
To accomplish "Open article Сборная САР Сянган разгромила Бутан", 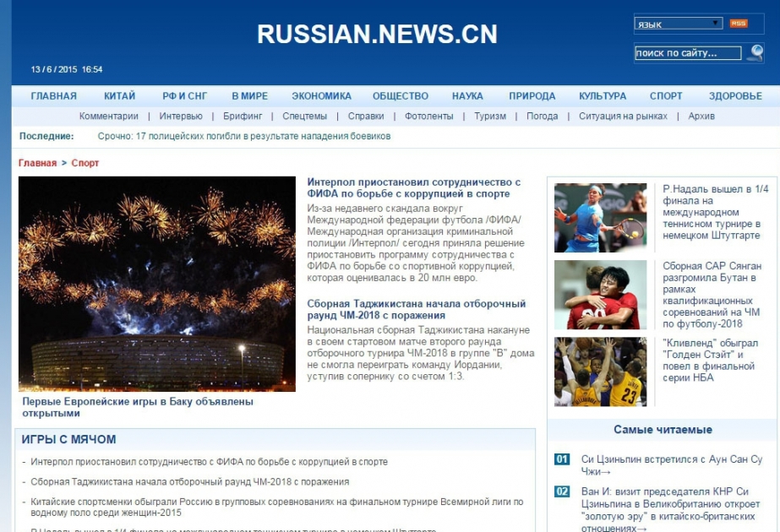I will click(x=712, y=295).
